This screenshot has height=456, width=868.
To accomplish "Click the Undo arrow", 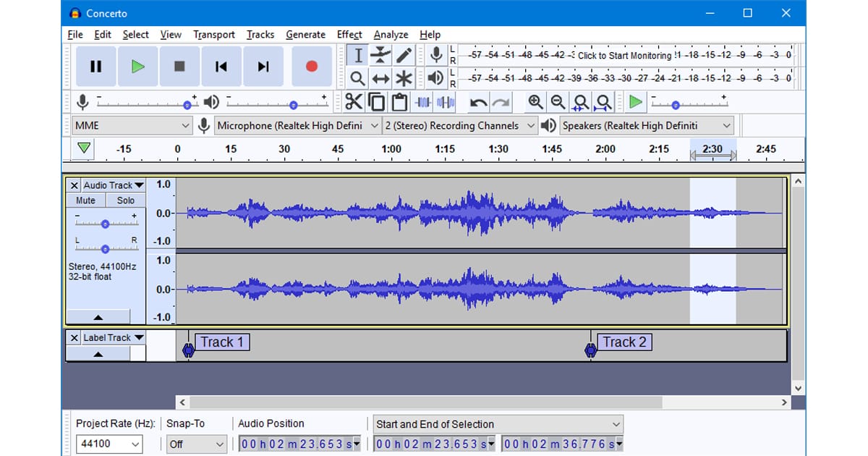I will click(x=478, y=102).
